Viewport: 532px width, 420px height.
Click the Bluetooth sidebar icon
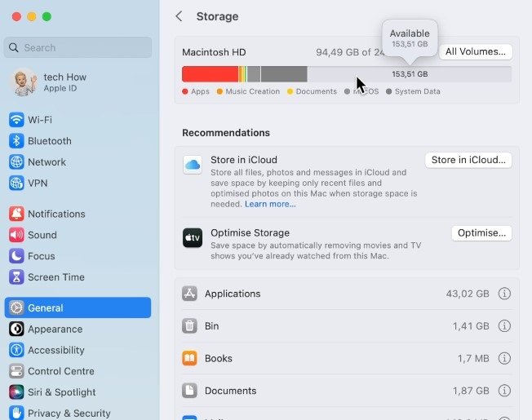tap(16, 140)
